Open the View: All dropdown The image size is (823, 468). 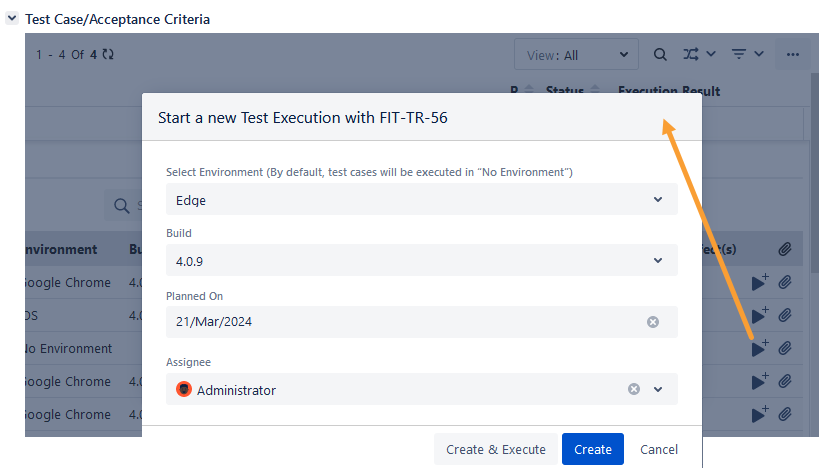(x=576, y=55)
